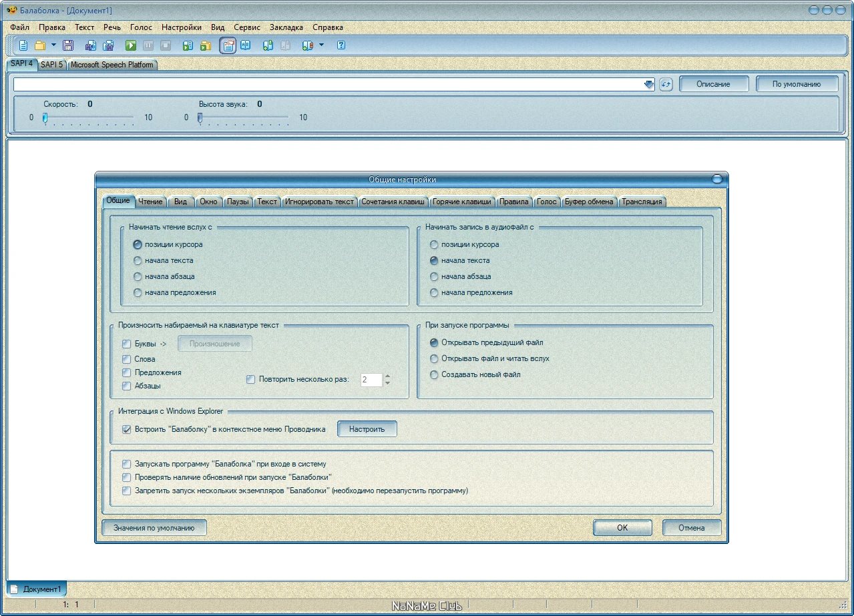Click the Значения по умолчанию button
The height and width of the screenshot is (616, 854).
coord(154,527)
